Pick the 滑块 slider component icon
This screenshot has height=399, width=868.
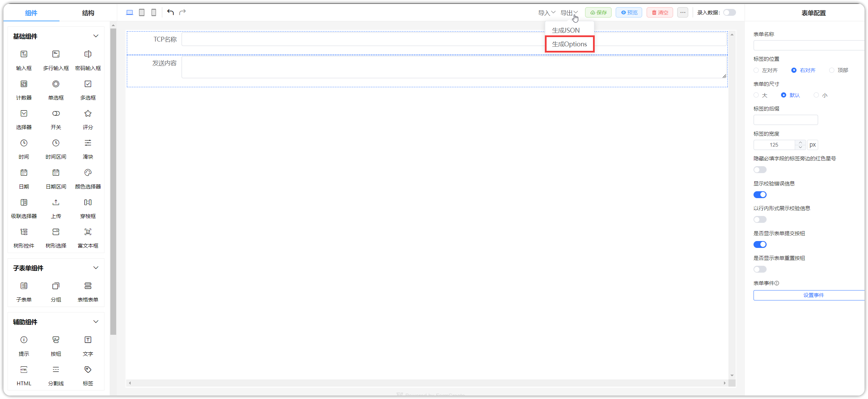(x=88, y=143)
